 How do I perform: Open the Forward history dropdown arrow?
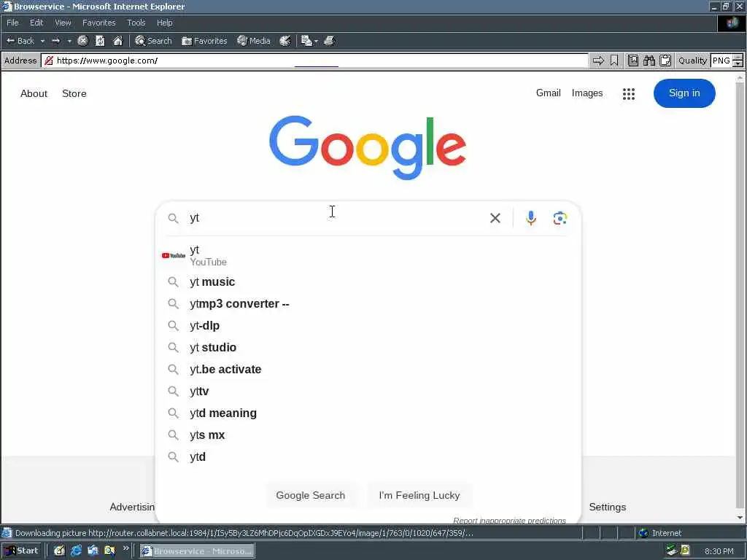tap(69, 41)
